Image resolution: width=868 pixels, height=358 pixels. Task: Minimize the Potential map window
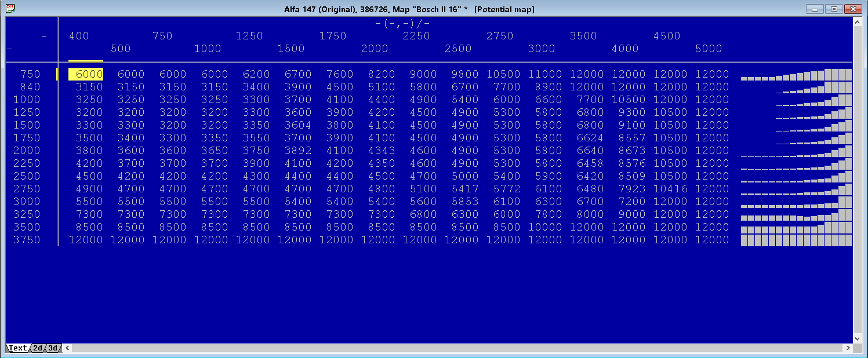click(816, 9)
